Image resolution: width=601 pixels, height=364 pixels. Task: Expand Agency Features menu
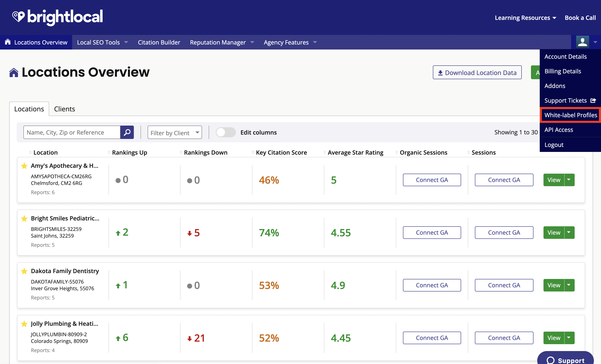pos(290,42)
